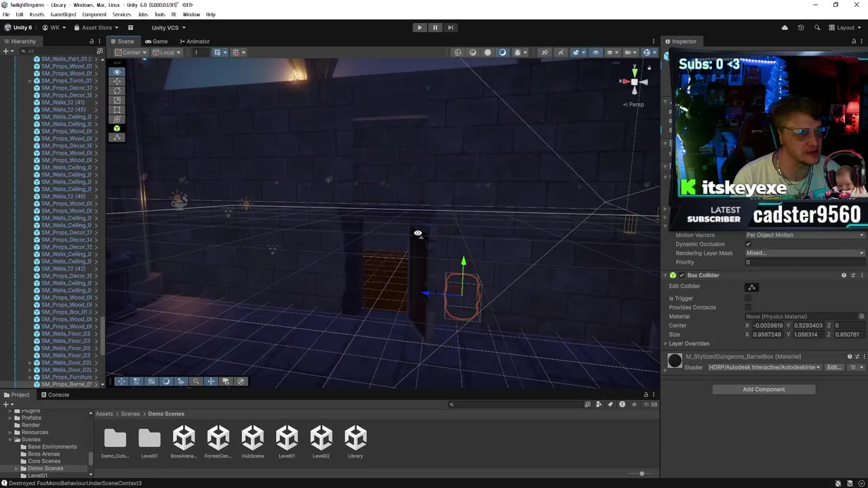
Task: Click hierarchy search by type icon
Action: (100, 51)
